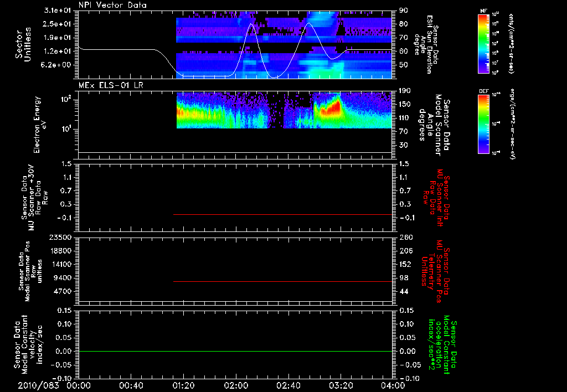Image resolution: width=567 pixels, height=392 pixels.
Task: Click the '1.2e+01' sector tick value
Action: click(x=58, y=51)
